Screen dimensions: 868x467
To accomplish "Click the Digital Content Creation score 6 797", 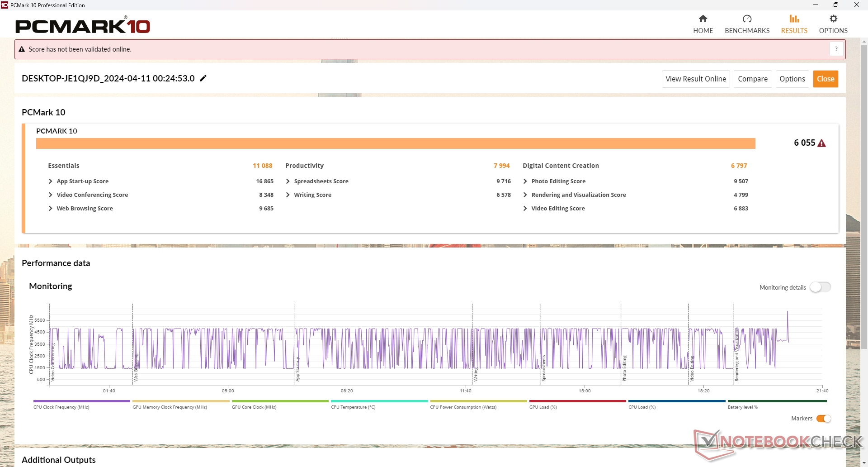I will point(739,166).
